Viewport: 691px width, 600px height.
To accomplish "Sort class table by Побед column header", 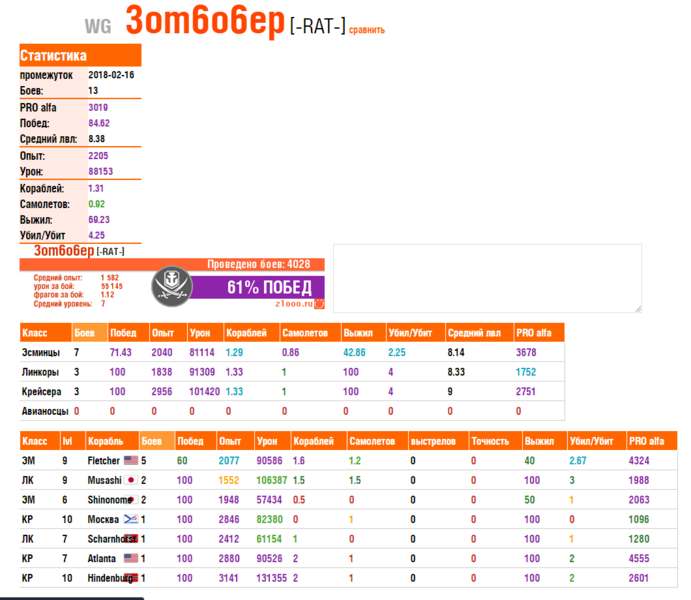I will 128,333.
